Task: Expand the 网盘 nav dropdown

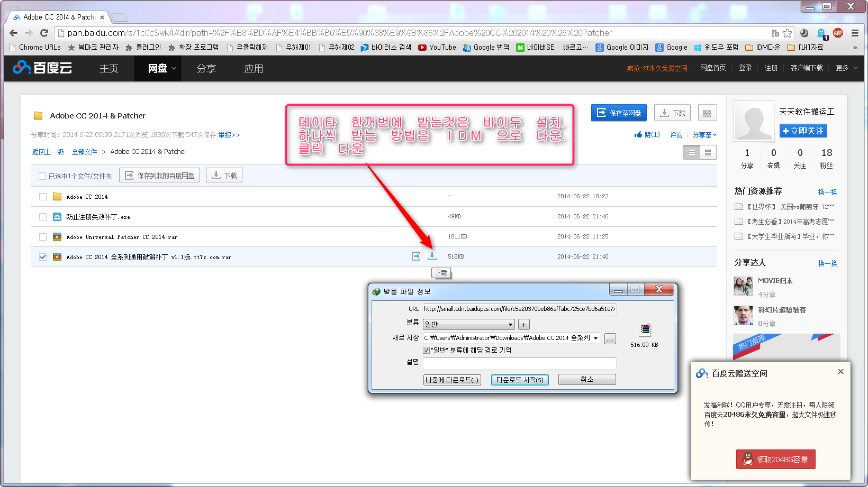Action: 174,68
